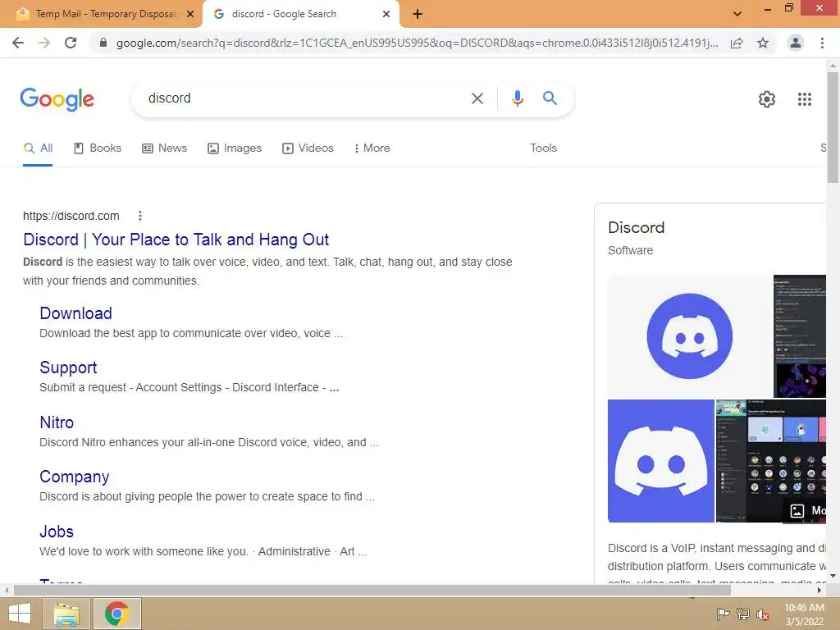Clear the search box with the X icon
The image size is (840, 630).
pyautogui.click(x=477, y=98)
